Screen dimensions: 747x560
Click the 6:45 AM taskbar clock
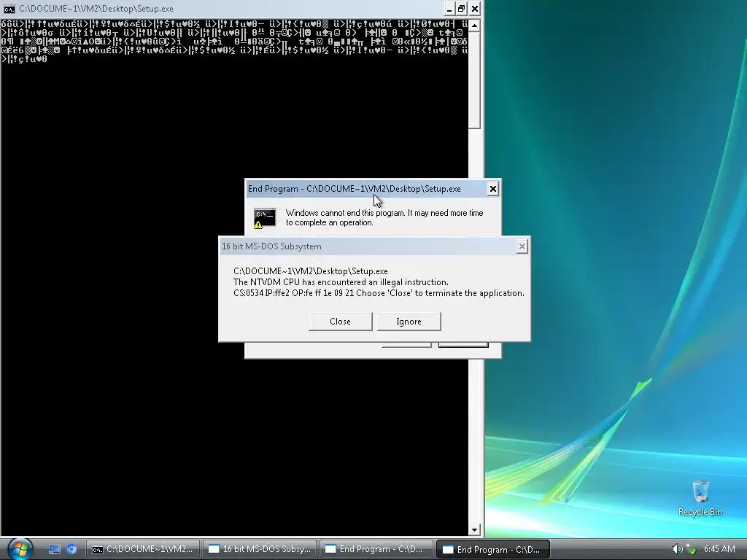coord(719,549)
